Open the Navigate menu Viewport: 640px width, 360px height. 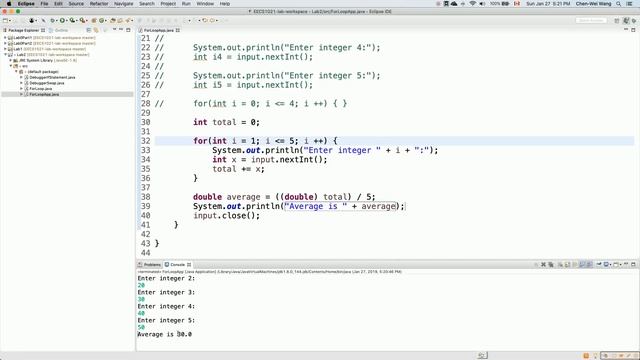click(x=124, y=4)
